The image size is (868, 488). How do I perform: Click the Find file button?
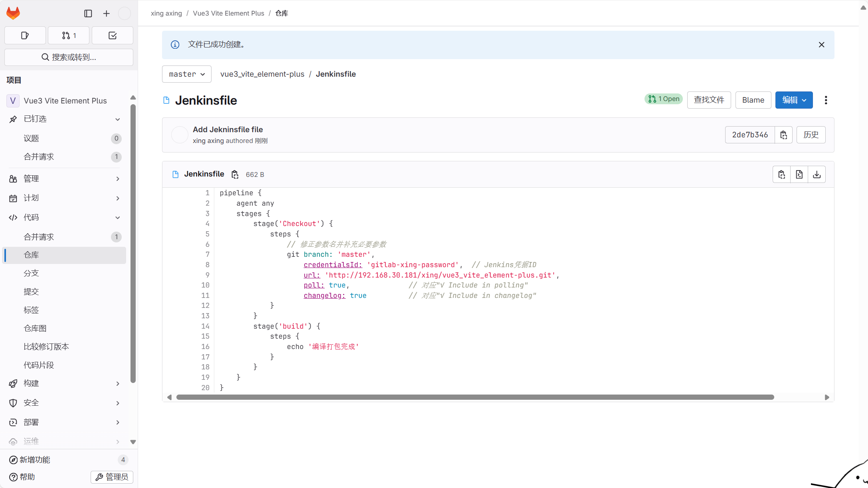coord(709,100)
